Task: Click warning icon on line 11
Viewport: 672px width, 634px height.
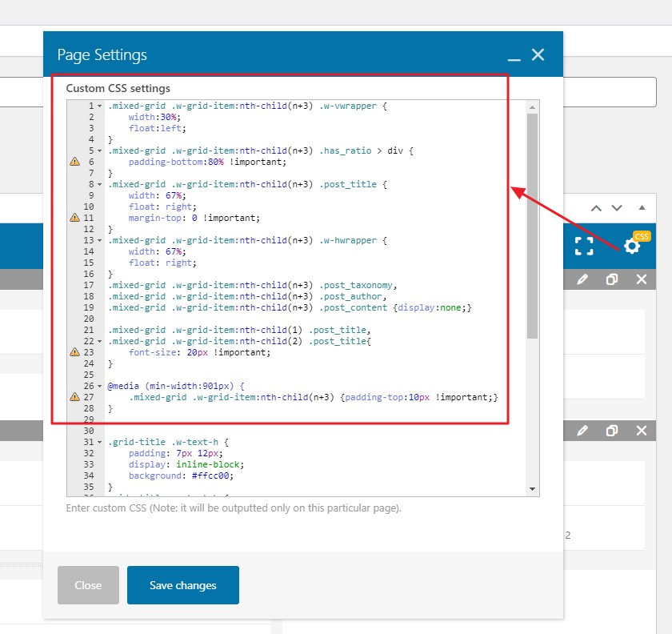Action: point(74,218)
